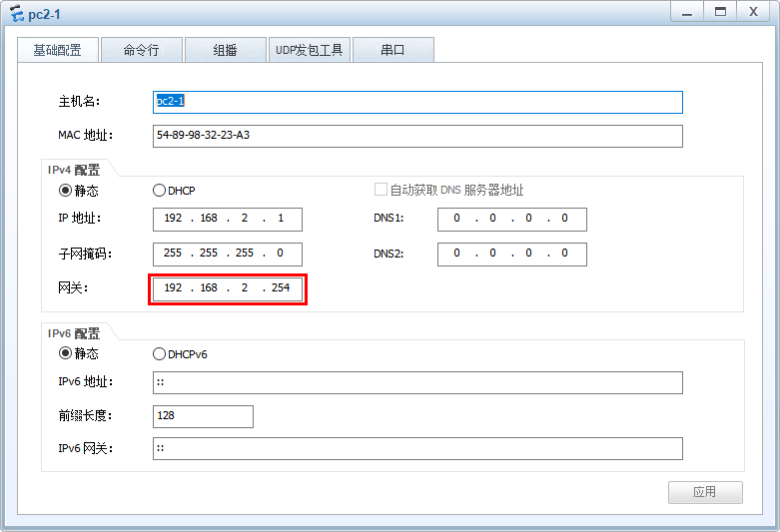
Task: Toggle 自动获取 DNS 服务器地址 checkbox
Action: (381, 190)
